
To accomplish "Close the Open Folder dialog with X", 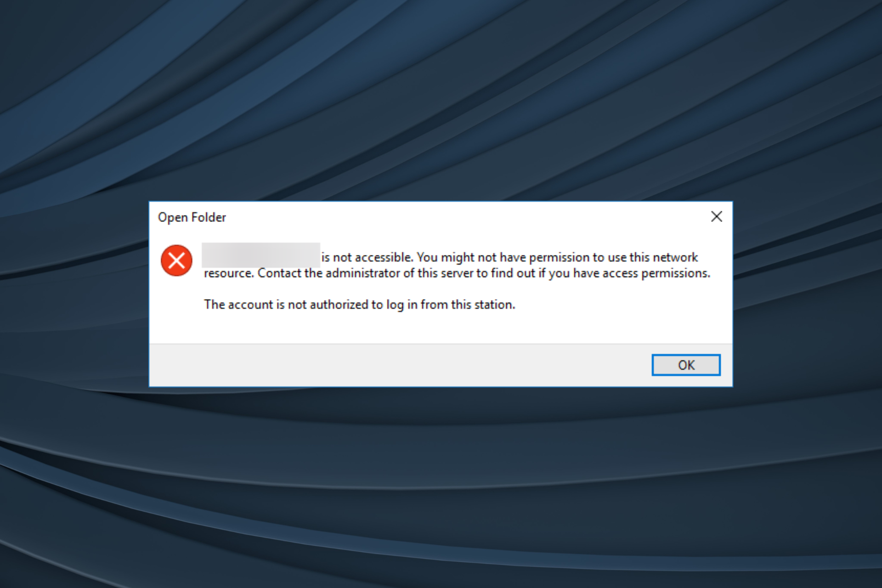I will (x=717, y=216).
